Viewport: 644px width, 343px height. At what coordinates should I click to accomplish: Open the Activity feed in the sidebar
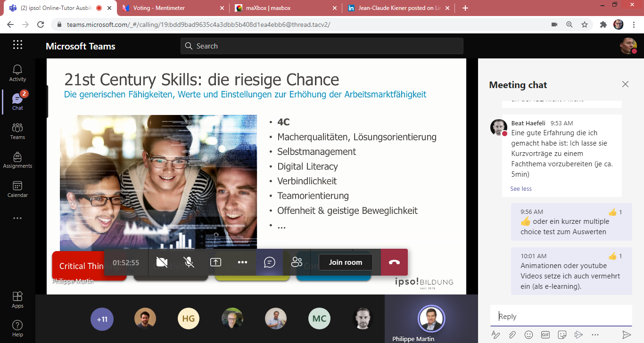click(17, 73)
